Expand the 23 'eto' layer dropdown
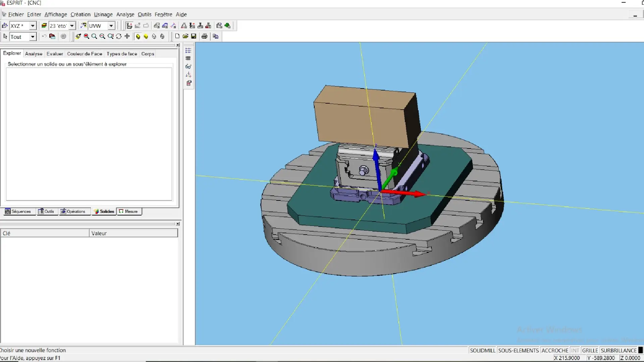Viewport: 644px width, 362px height. [x=72, y=25]
